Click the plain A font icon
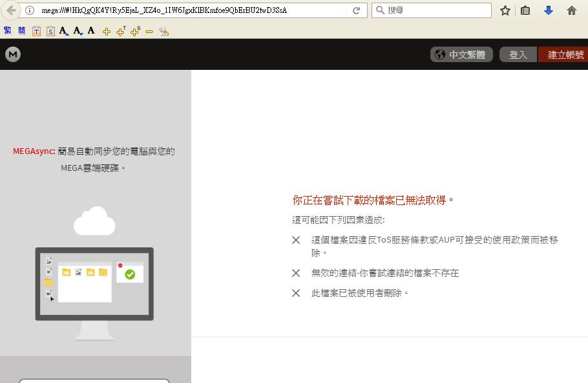The width and height of the screenshot is (588, 383). coord(91,30)
